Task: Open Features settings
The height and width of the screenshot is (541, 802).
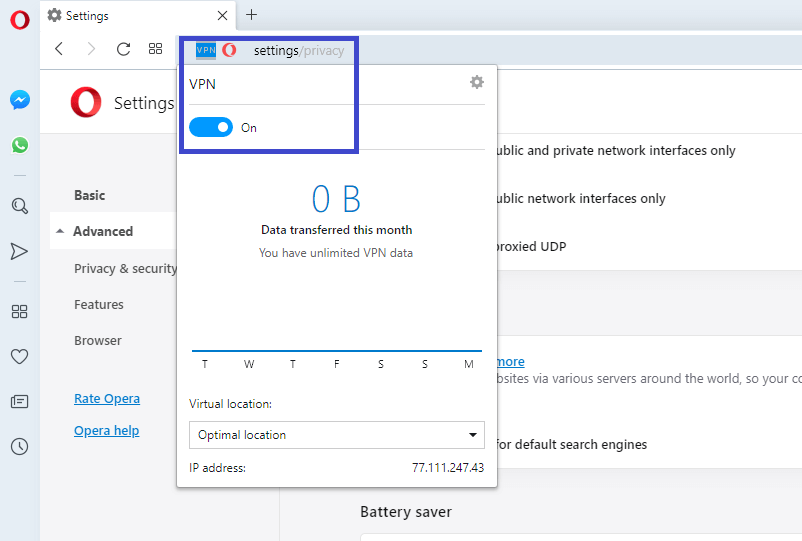Action: (x=99, y=305)
